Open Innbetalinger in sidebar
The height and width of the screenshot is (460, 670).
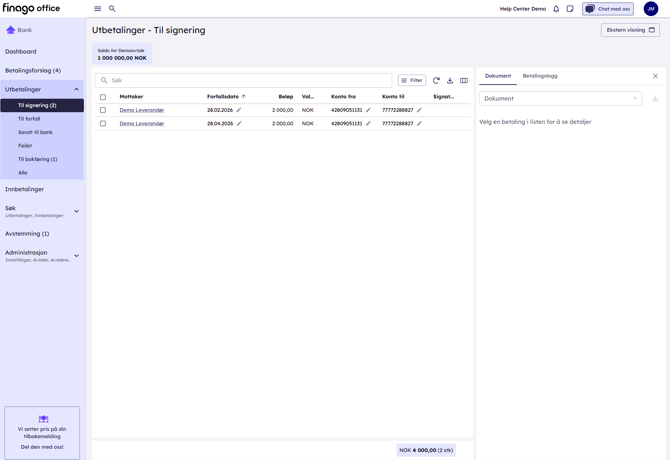pyautogui.click(x=24, y=189)
